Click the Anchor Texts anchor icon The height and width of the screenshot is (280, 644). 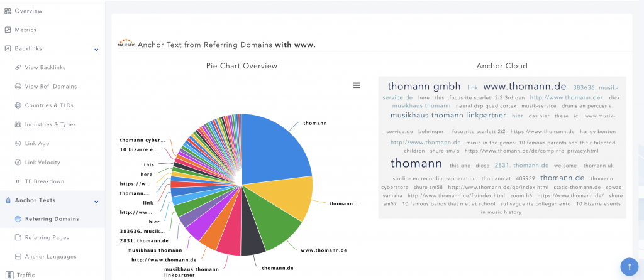click(8, 200)
